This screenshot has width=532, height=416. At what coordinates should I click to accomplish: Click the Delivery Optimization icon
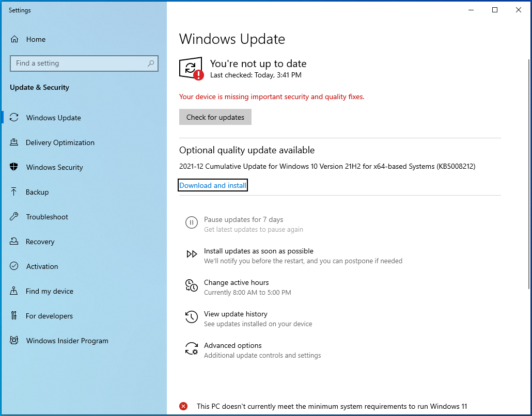coord(14,142)
